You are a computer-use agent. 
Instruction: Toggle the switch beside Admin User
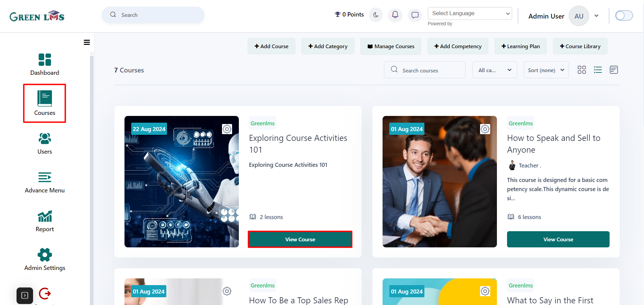pos(624,16)
